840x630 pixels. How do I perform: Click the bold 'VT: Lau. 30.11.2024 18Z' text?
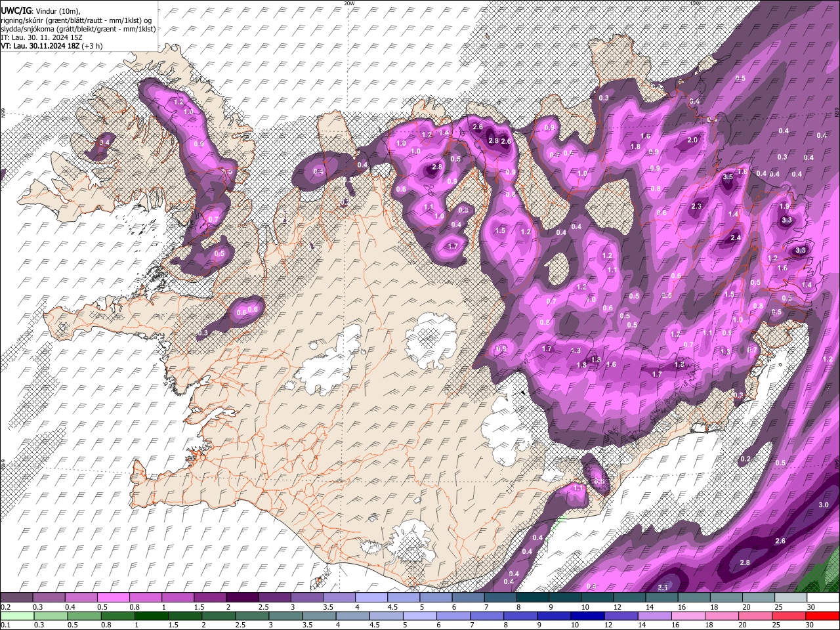point(41,47)
